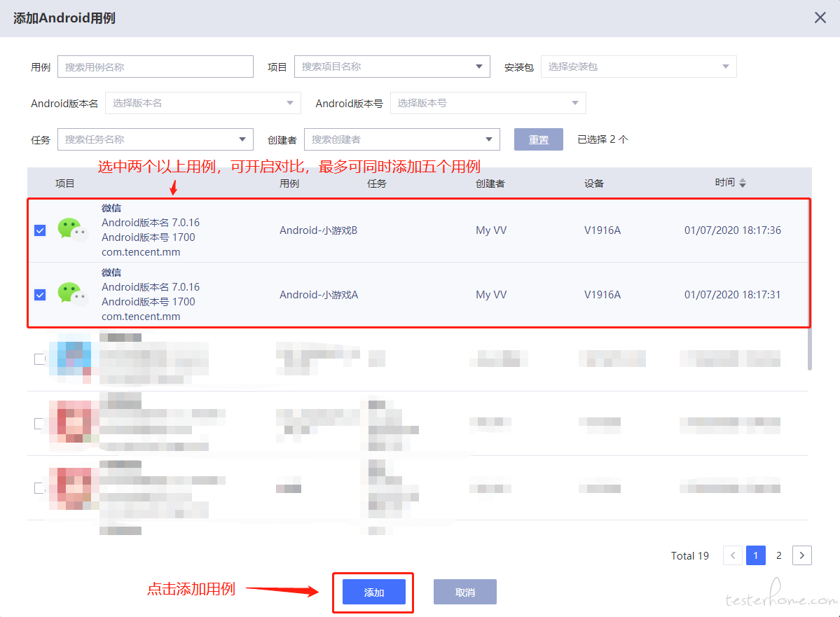Switch to page 2 of results
The image size is (840, 617).
pyautogui.click(x=779, y=555)
